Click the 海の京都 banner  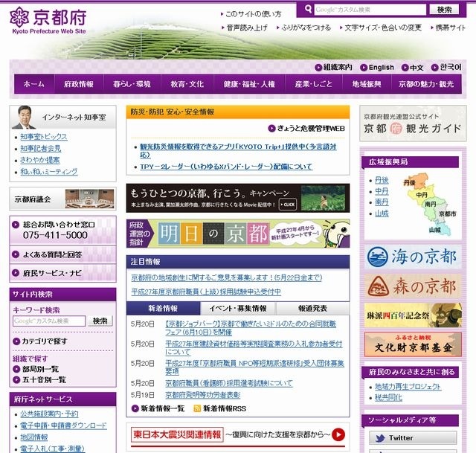click(413, 257)
